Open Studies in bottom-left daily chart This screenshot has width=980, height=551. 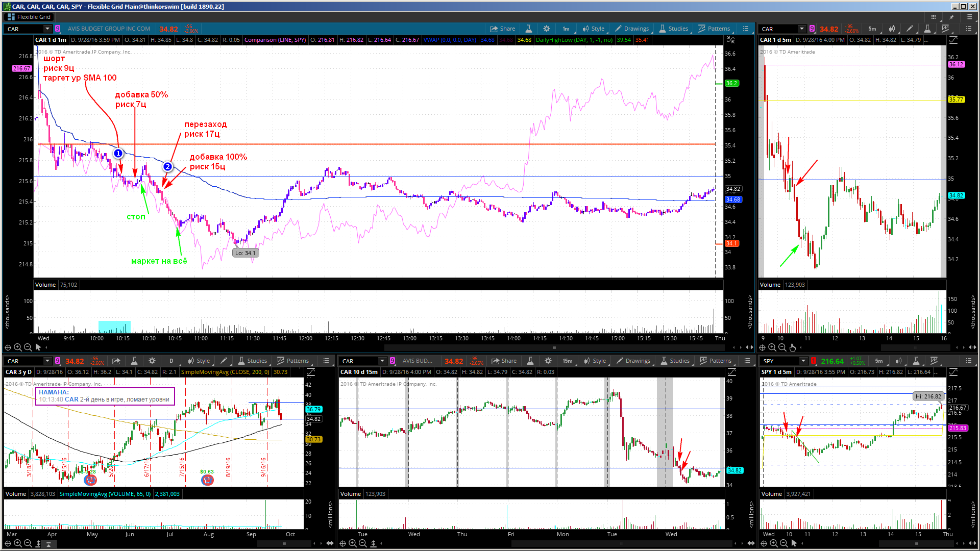point(252,361)
